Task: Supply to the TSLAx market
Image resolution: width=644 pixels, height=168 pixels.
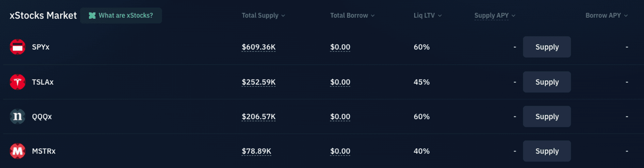Action: [547, 82]
